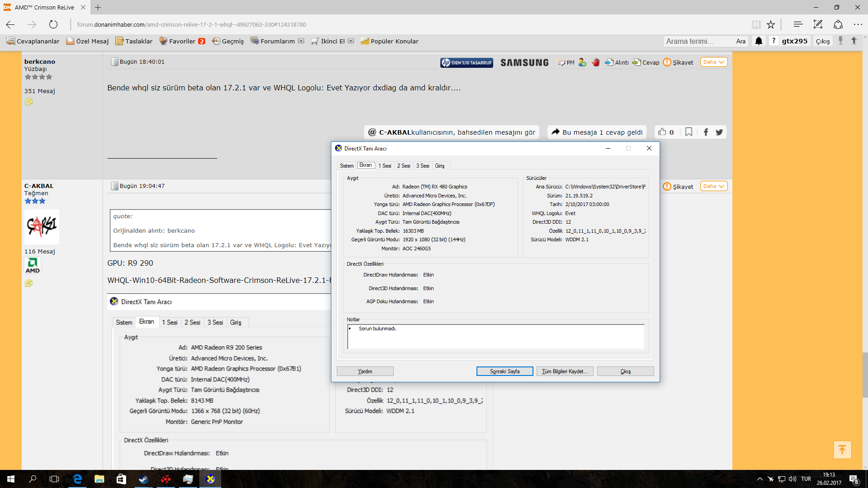This screenshot has height=488, width=868.
Task: Open the reading view book icon
Action: [756, 24]
